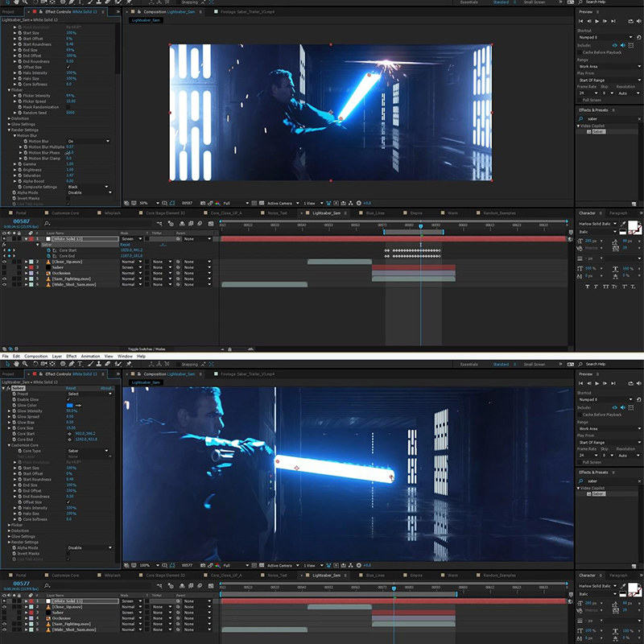The image size is (644, 644).
Task: Click First Frame button in lower Preview panel
Action: click(x=580, y=383)
